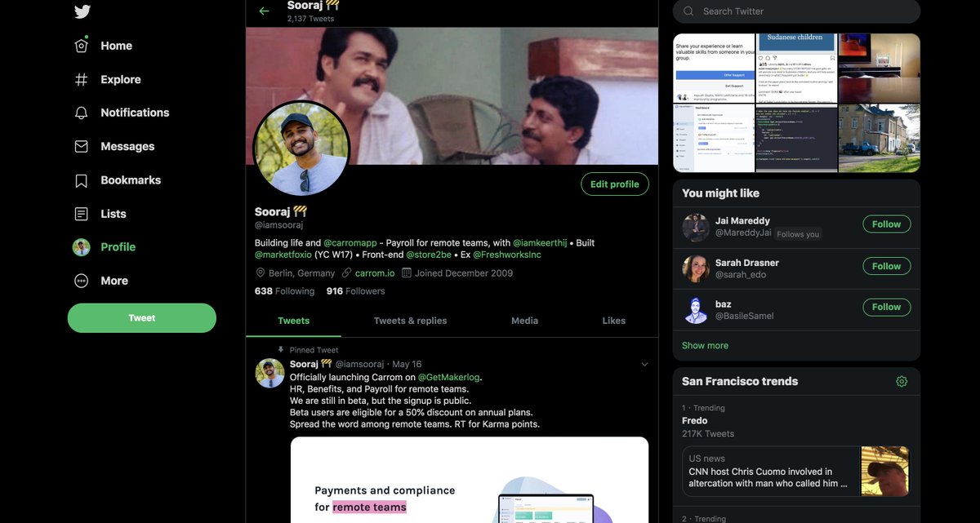Follow Sarah Drasner

point(886,266)
